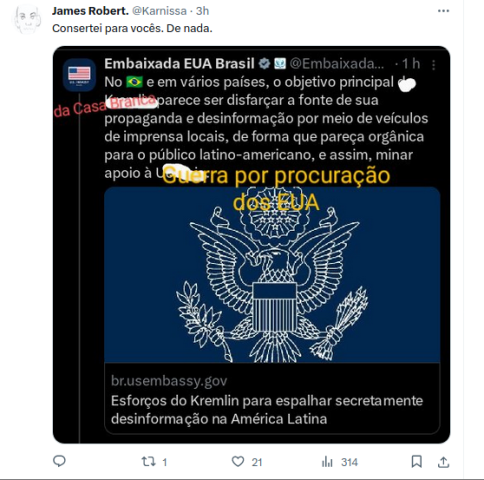Image resolution: width=484 pixels, height=480 pixels.
Task: Open view analytics bar chart icon
Action: click(x=327, y=462)
